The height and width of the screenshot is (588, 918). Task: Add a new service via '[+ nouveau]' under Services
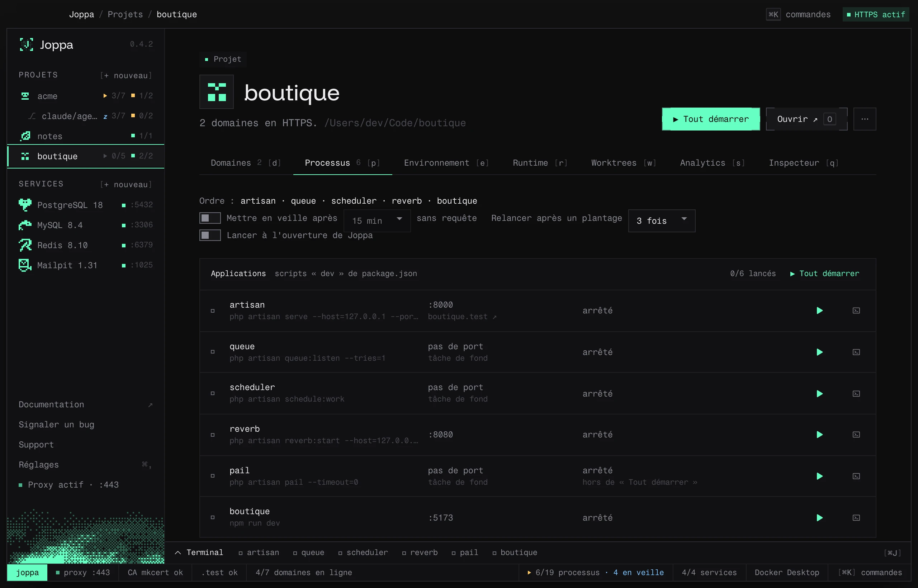click(x=126, y=185)
